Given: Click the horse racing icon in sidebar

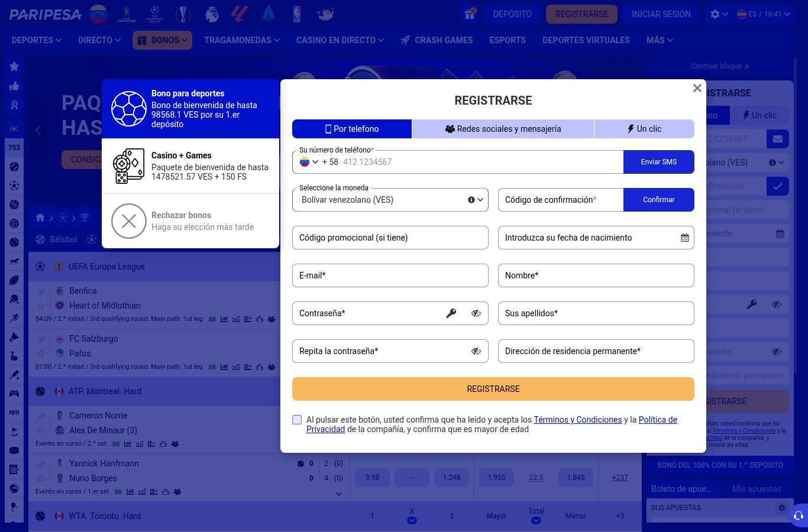Looking at the screenshot, I should tap(14, 261).
